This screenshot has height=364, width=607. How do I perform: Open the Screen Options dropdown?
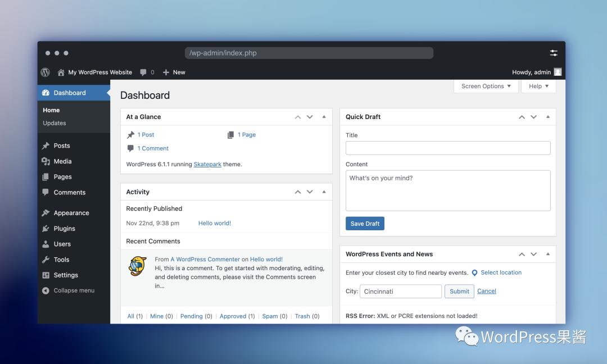coord(486,87)
